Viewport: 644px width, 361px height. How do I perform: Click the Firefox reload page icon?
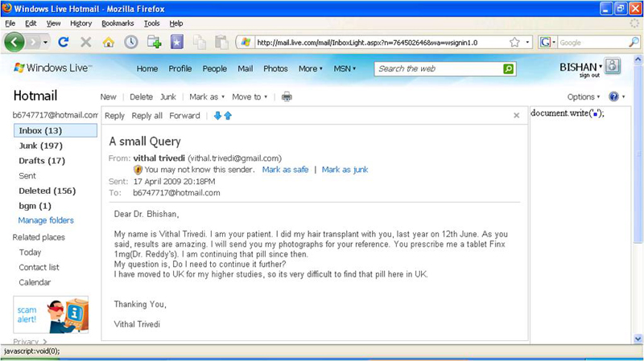tap(64, 42)
